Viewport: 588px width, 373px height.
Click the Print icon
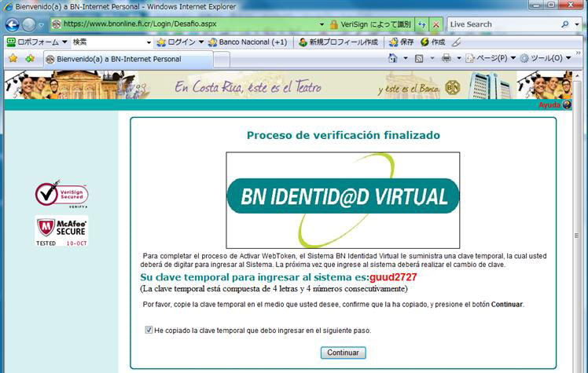(x=447, y=58)
